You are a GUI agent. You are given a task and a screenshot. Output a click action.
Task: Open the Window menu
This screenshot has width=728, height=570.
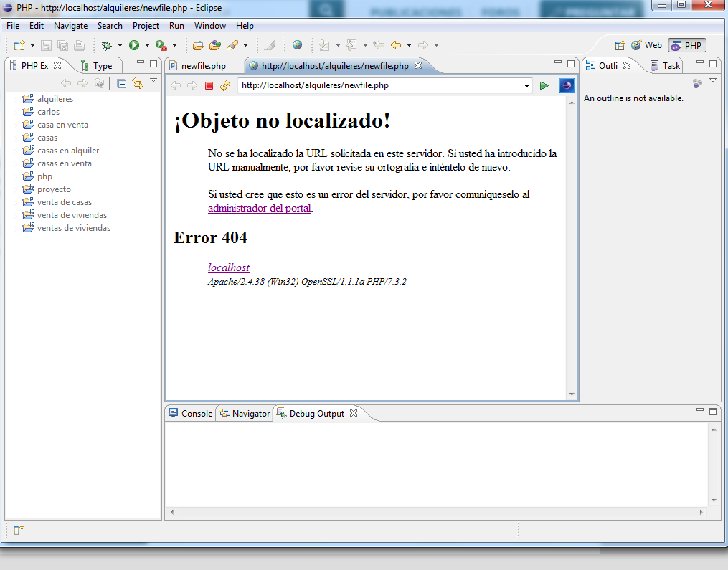click(x=210, y=26)
